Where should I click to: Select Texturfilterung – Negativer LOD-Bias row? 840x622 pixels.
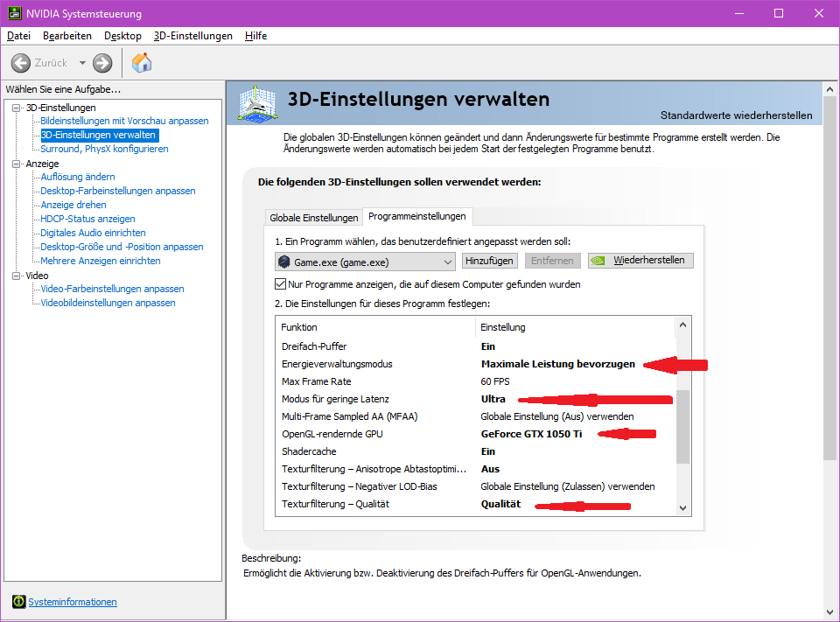click(x=476, y=486)
